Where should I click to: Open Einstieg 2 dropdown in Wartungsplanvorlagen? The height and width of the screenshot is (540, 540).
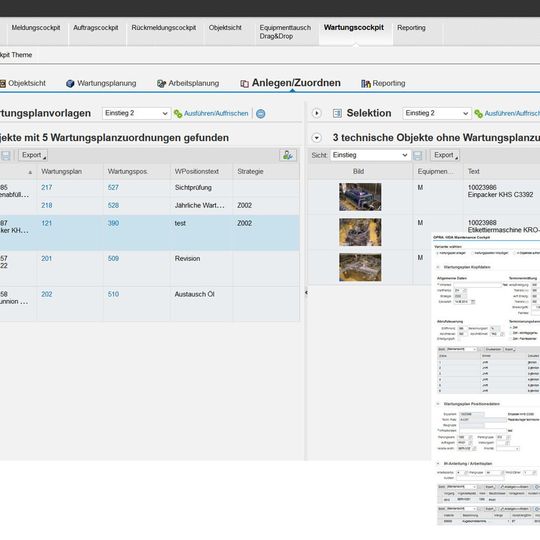point(136,113)
